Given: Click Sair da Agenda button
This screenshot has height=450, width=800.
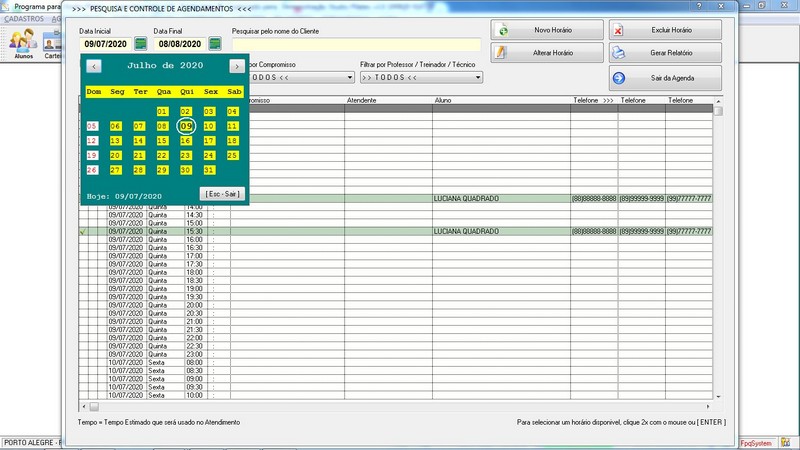Looking at the screenshot, I should coord(665,78).
